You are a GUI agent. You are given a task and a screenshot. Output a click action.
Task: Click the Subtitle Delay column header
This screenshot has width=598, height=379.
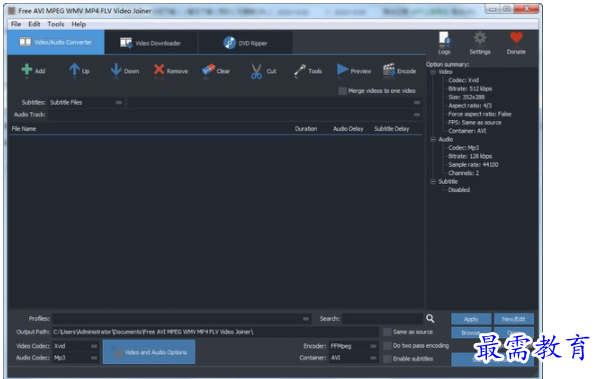coord(391,129)
